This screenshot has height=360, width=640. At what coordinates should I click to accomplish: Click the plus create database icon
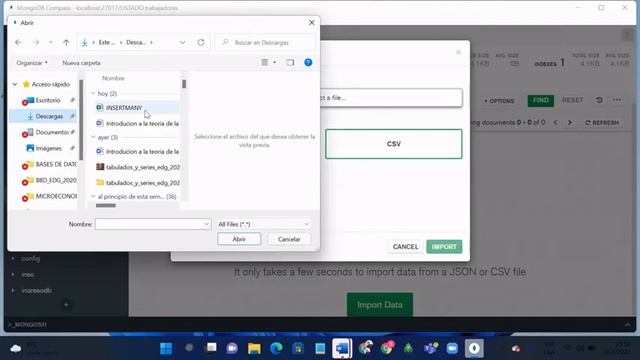coord(66,304)
